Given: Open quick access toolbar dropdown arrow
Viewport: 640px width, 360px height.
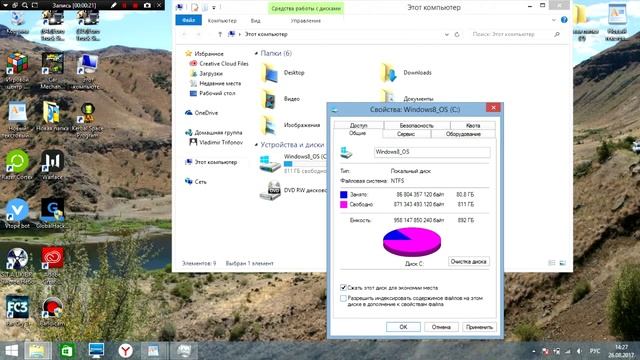Looking at the screenshot, I should coord(214,7).
